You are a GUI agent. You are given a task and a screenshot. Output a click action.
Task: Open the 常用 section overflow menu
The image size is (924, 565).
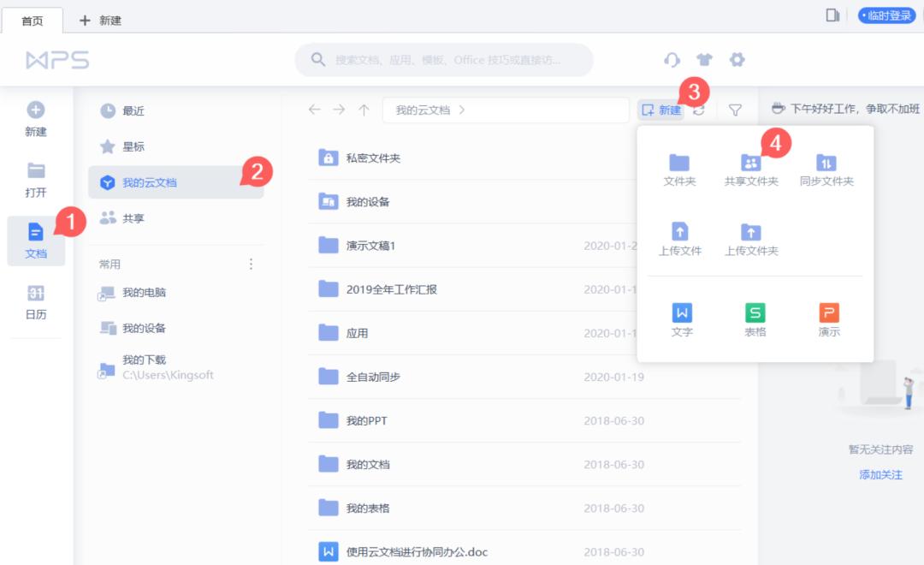[250, 264]
